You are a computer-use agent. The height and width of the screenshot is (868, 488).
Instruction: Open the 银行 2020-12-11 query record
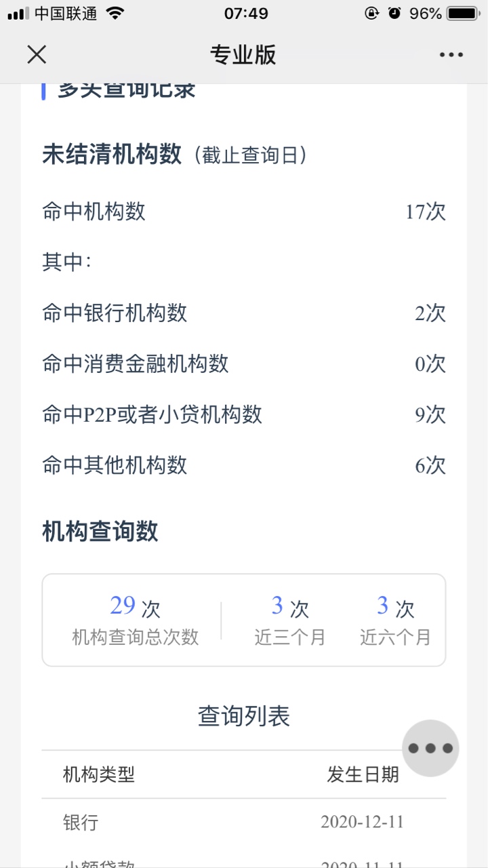244,823
